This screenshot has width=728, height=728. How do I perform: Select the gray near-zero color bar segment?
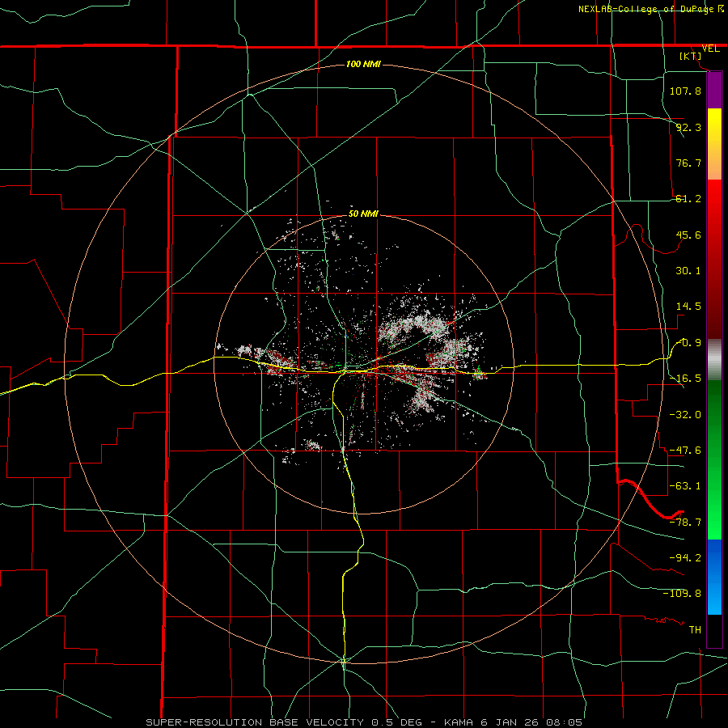[714, 360]
